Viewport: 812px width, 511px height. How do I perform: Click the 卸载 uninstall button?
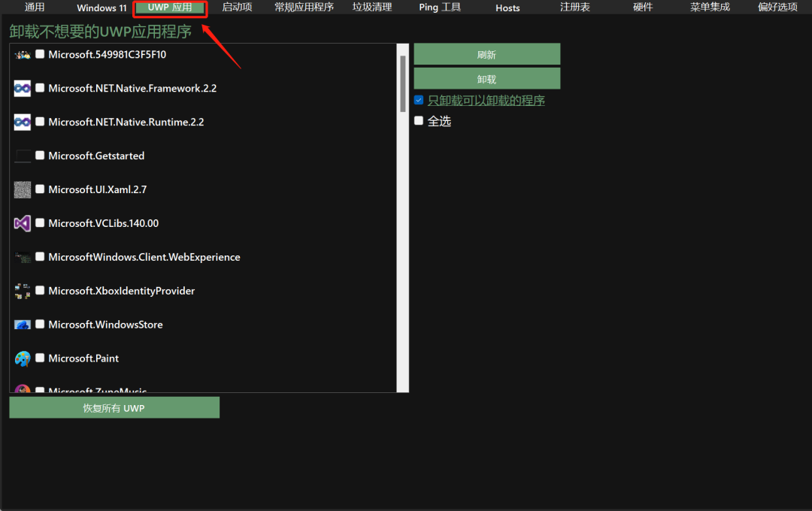coord(486,79)
